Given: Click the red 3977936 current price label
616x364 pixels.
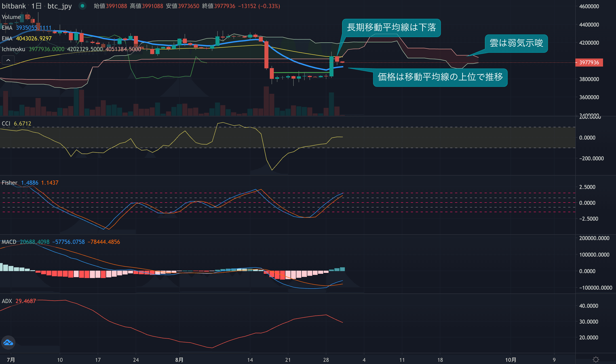Looking at the screenshot, I should pyautogui.click(x=589, y=63).
